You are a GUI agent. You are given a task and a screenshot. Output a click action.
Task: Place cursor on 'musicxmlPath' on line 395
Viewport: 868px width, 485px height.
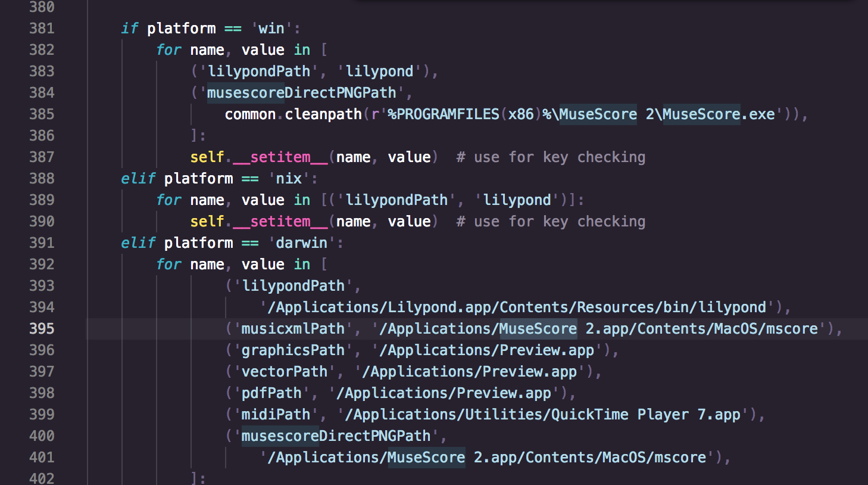click(x=293, y=328)
